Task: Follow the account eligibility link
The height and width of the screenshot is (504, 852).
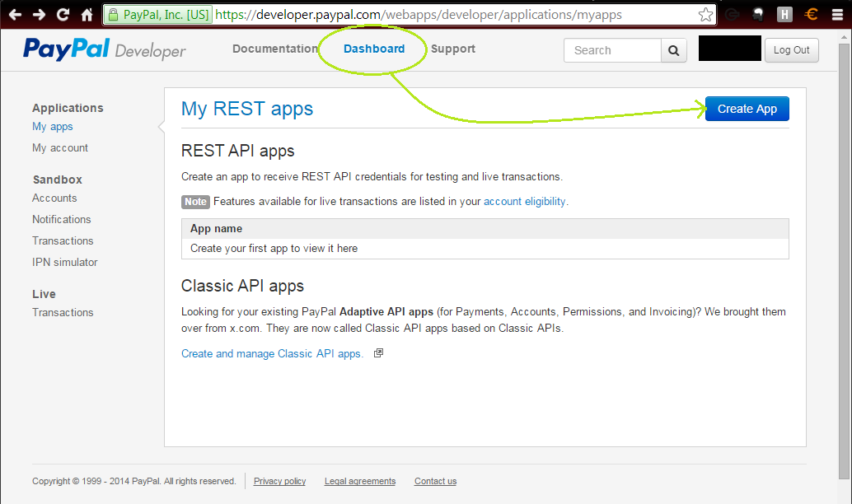Action: tap(524, 202)
